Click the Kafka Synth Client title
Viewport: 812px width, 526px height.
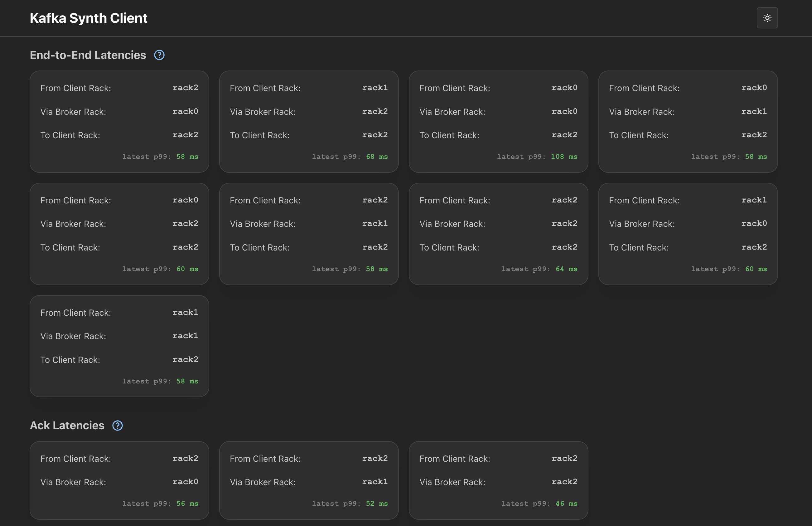pos(88,18)
